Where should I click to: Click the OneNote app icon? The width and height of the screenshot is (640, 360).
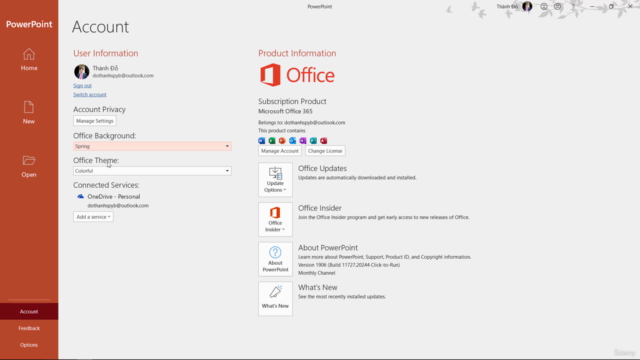tap(303, 141)
